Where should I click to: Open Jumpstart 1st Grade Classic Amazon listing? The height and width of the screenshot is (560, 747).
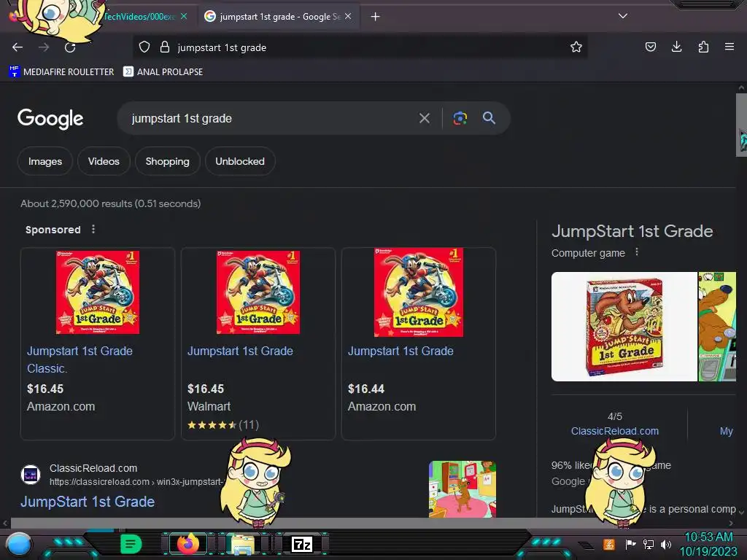[x=80, y=359]
